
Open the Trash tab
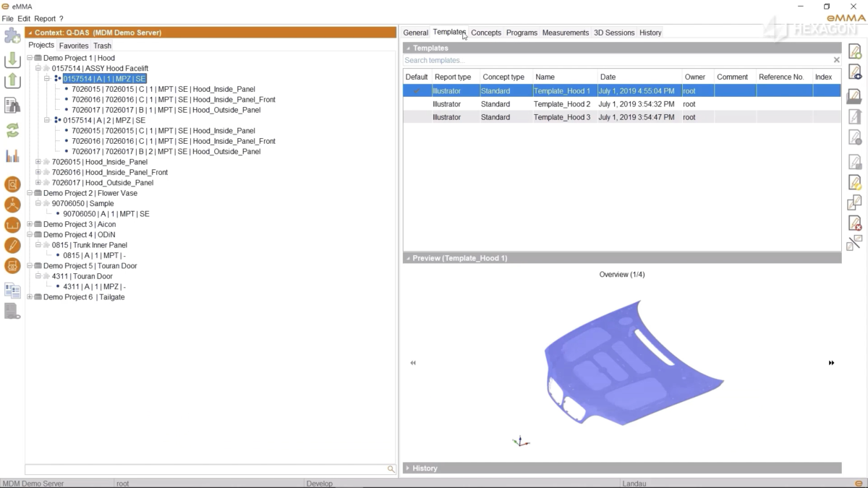103,46
